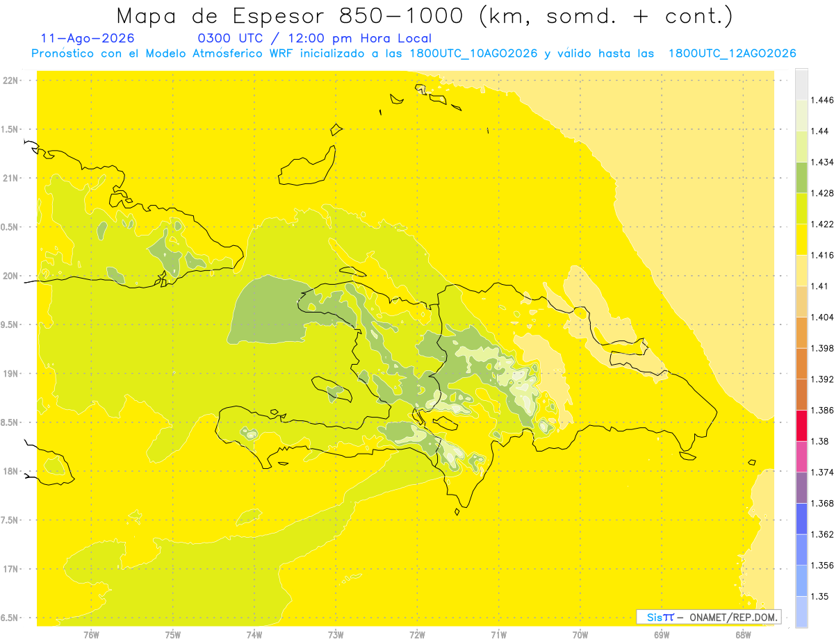This screenshot has height=644, width=834.
Task: Click the legend value '1.422'
Action: coord(823,224)
